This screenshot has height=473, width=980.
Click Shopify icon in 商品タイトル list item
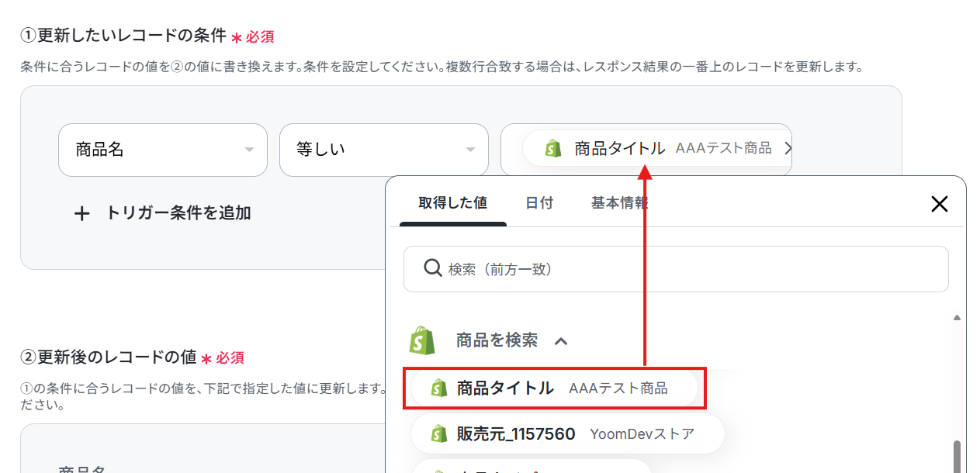pyautogui.click(x=439, y=388)
